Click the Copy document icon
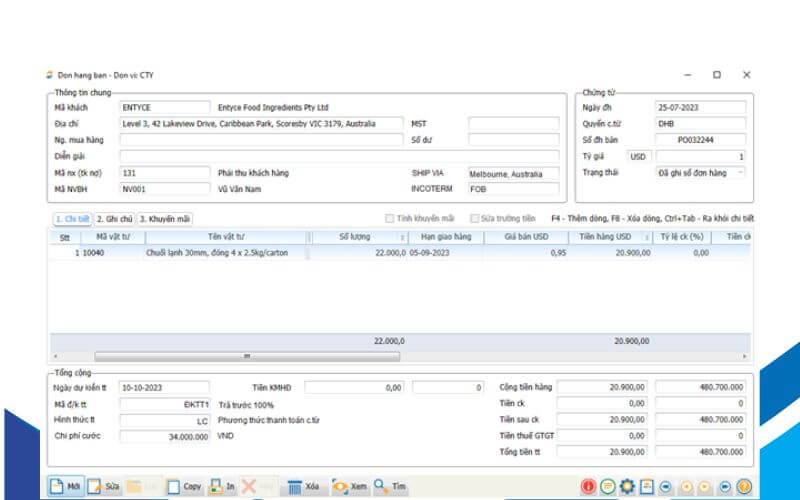This screenshot has height=500, width=800. pos(174,486)
